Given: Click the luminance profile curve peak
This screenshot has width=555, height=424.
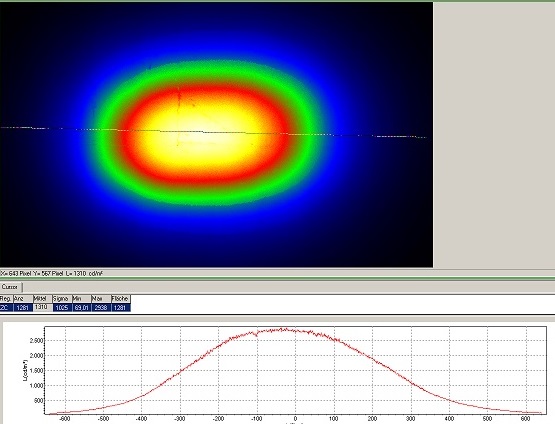Looking at the screenshot, I should tap(283, 330).
